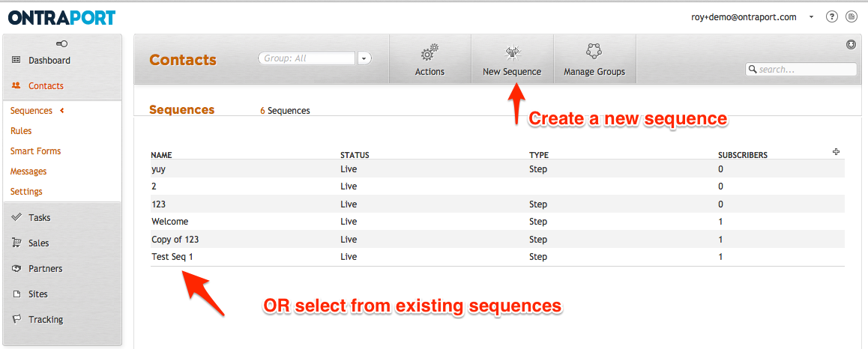
Task: Click the Sales shopping cart icon
Action: [x=16, y=243]
